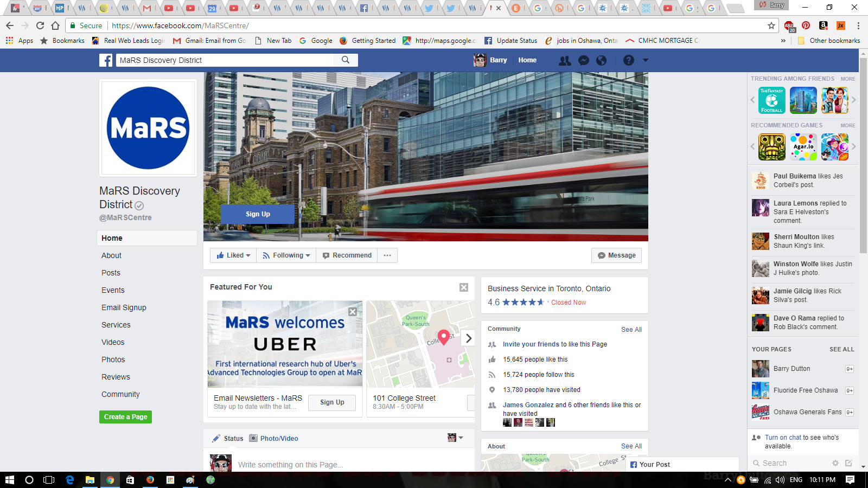The image size is (868, 488).
Task: Open post-as identity dropdown
Action: pyautogui.click(x=455, y=438)
